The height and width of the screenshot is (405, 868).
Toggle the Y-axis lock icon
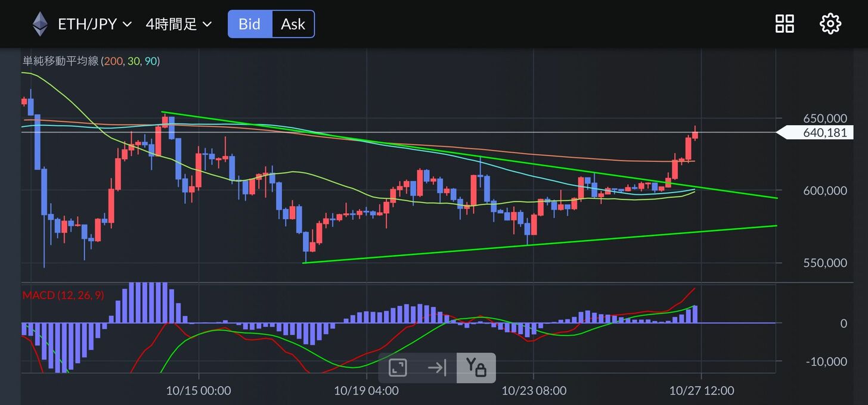tap(476, 367)
